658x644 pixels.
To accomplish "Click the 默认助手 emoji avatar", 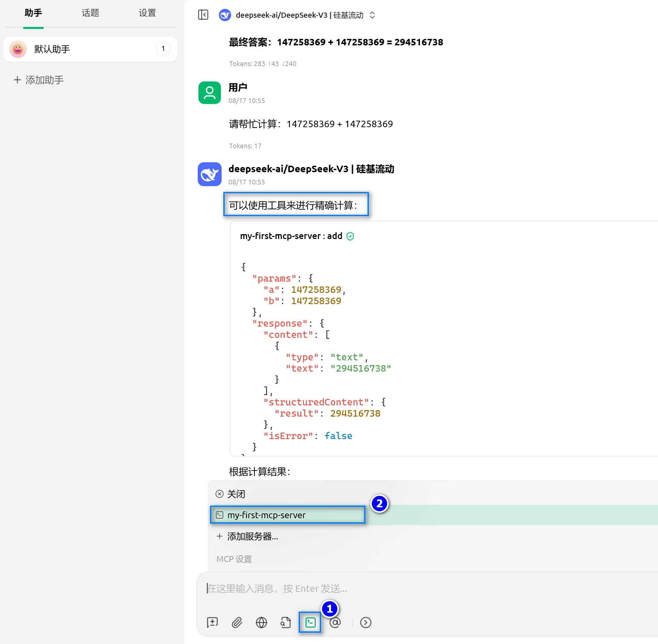I will coord(18,49).
